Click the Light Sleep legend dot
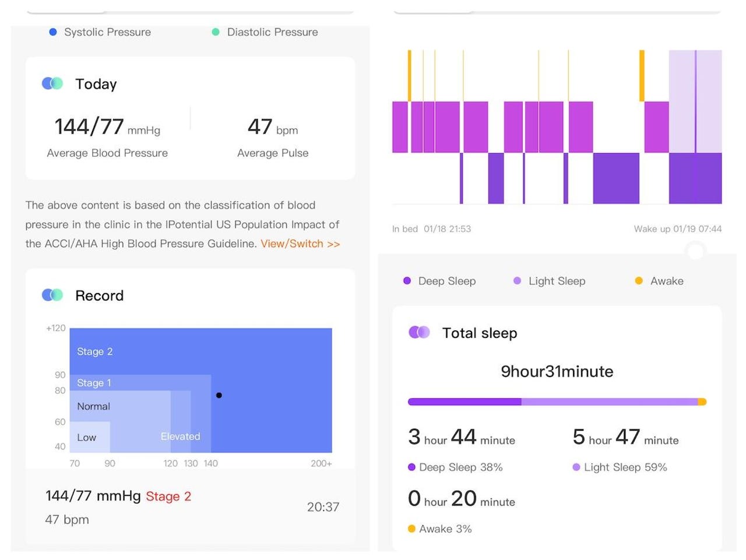Viewport: 746px width, 560px height. [x=517, y=281]
